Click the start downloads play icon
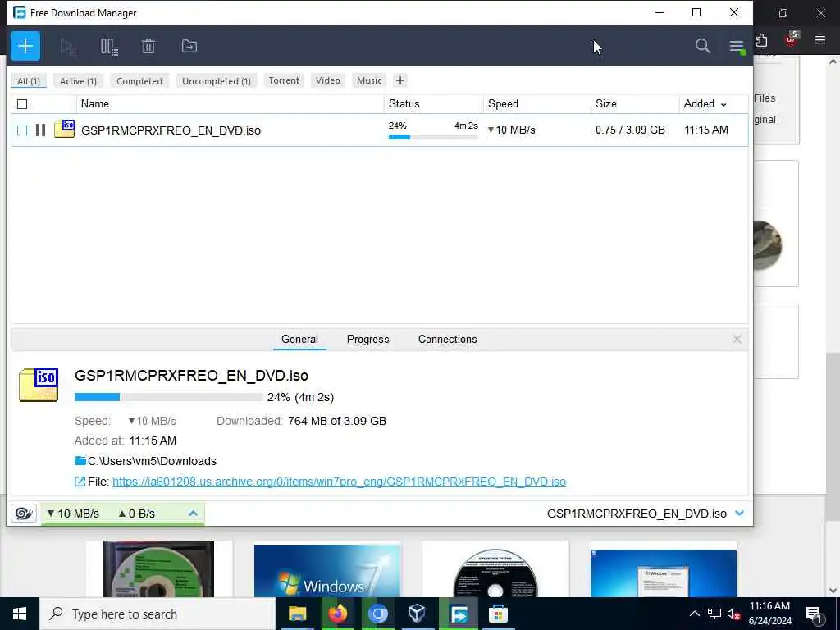 click(x=68, y=47)
